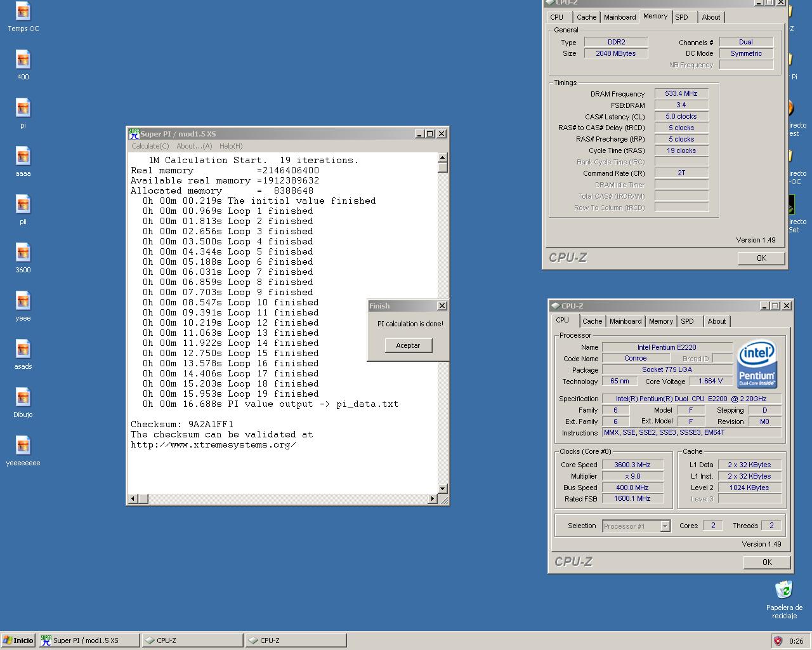Click the 2048 MBytes size value
The width and height of the screenshot is (812, 650).
tap(615, 53)
